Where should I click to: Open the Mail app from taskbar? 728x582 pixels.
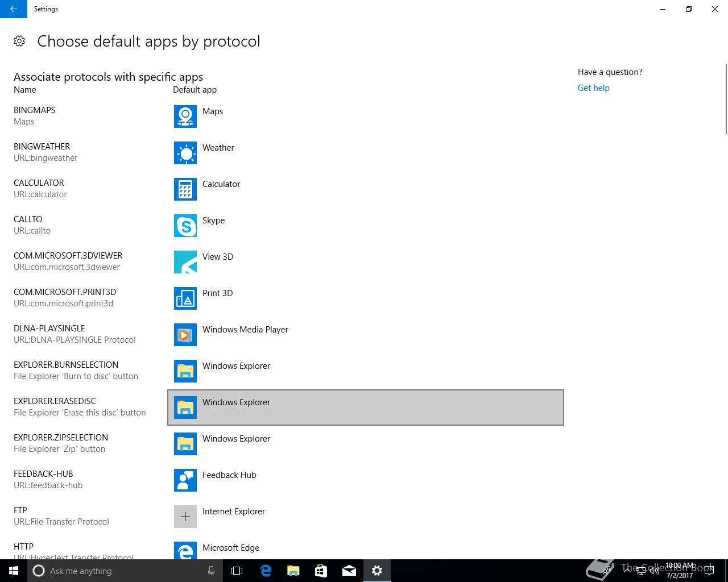tap(349, 571)
